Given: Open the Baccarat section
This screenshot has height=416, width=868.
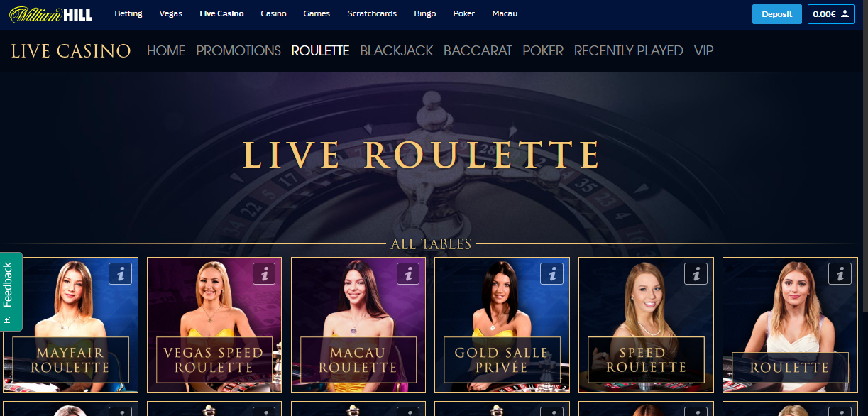Looking at the screenshot, I should click(478, 51).
